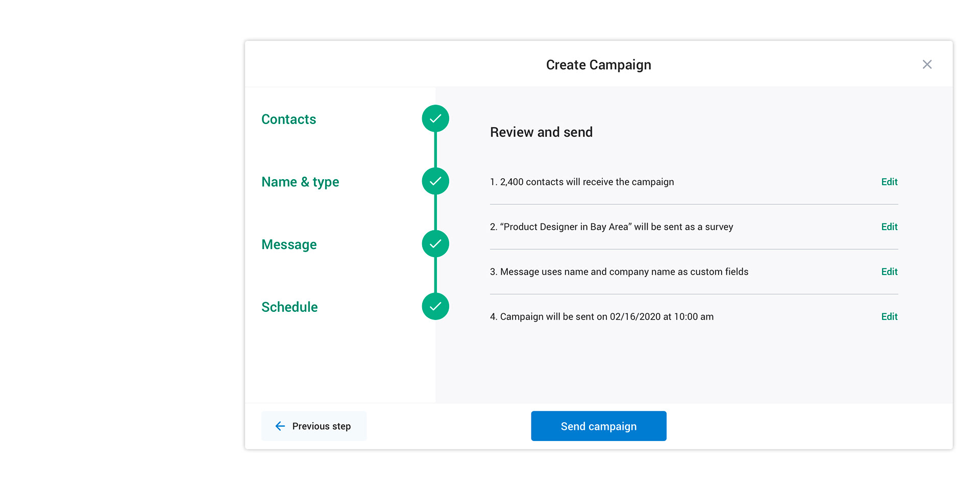This screenshot has height=490, width=980.
Task: Edit the message custom fields row
Action: (889, 272)
